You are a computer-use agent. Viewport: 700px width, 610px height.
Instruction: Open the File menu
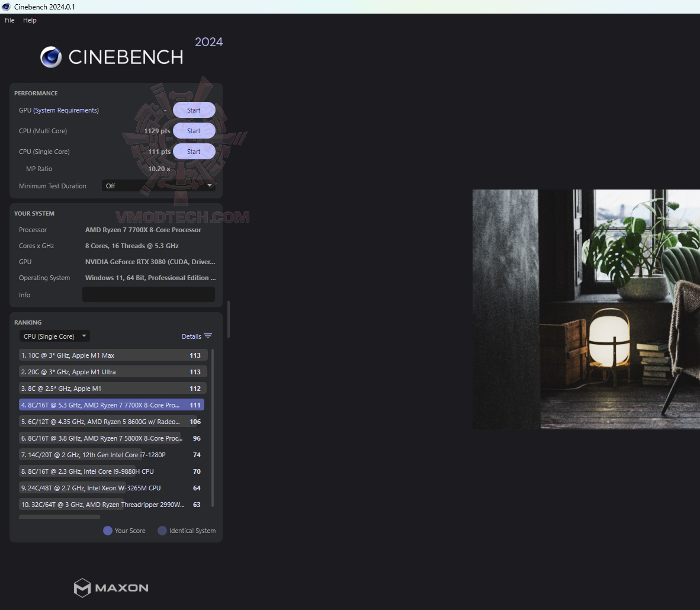pyautogui.click(x=9, y=20)
